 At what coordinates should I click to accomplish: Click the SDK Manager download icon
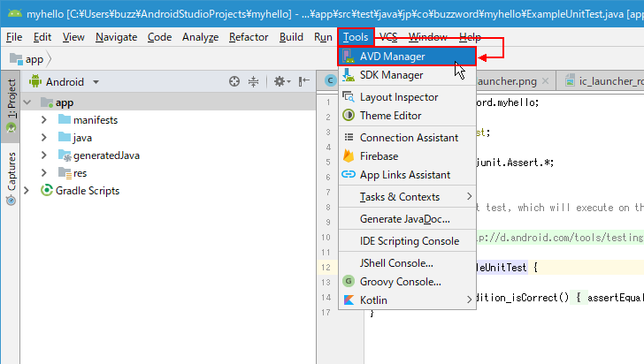(349, 75)
